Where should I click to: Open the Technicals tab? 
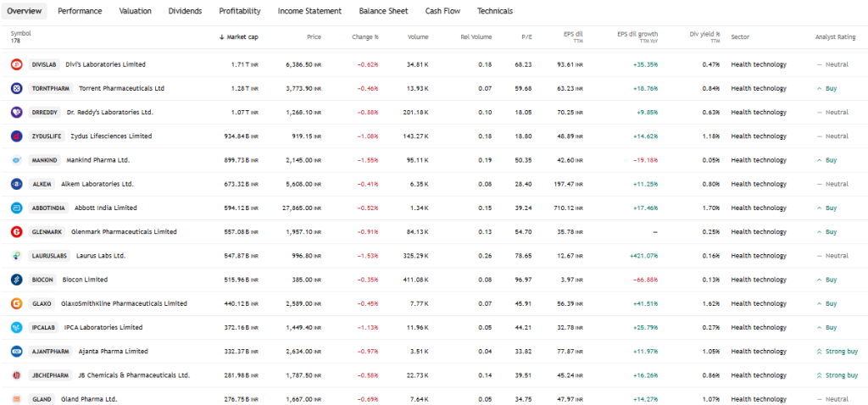coord(495,11)
